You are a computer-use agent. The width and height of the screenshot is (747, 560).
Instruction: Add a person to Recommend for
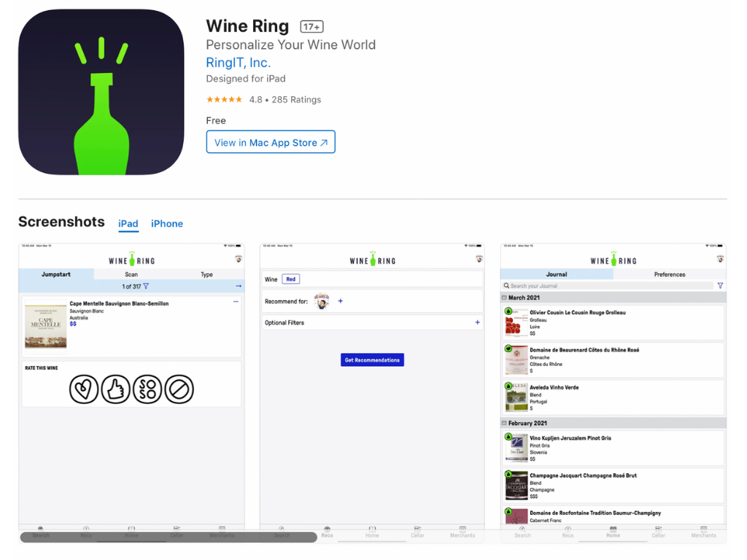(340, 301)
